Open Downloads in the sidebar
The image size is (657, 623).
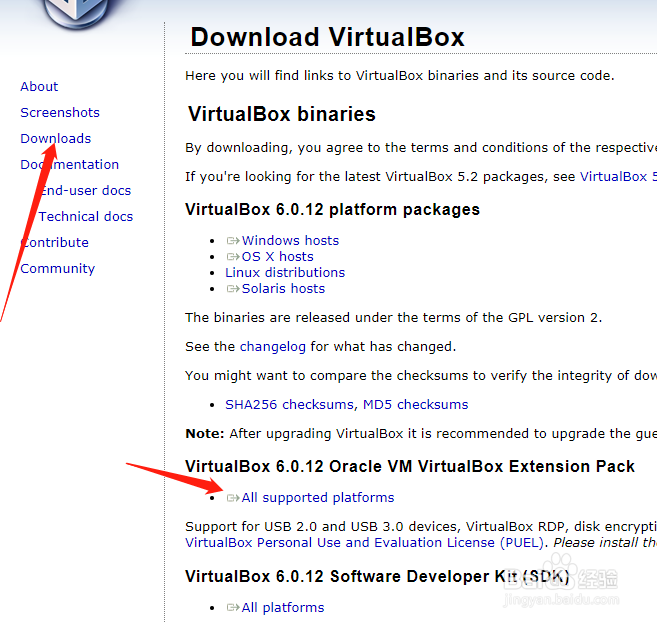tap(56, 139)
